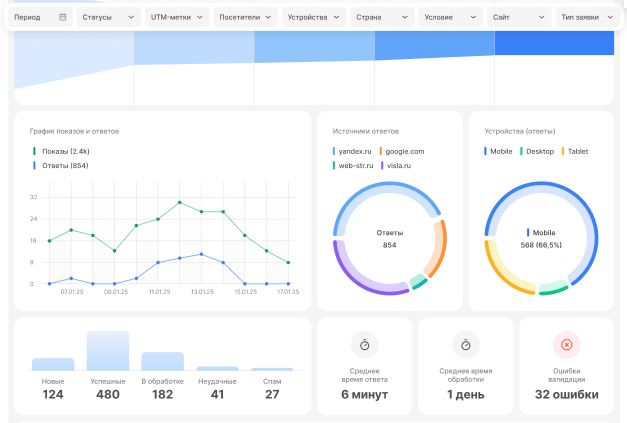
Task: Click the light blue yandex segment of sources donut
Action: click(x=384, y=187)
